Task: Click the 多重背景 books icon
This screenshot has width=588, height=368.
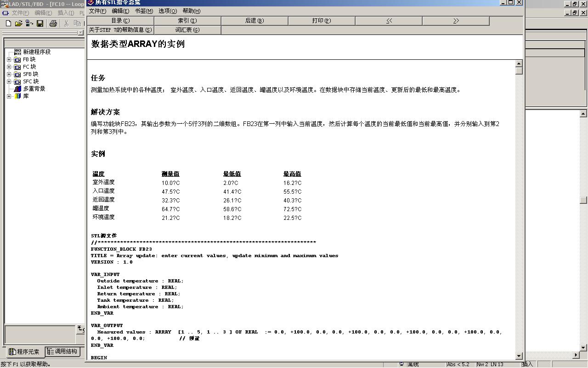Action: (17, 89)
